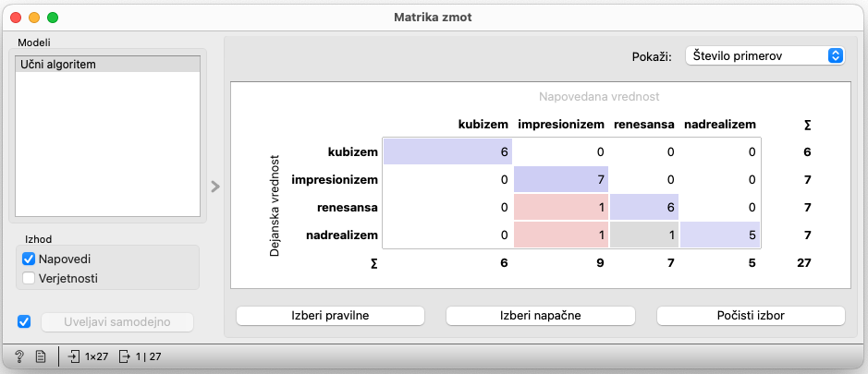Open the Pokaži dropdown (Število primerov)
Screen dimensions: 868x374
[x=765, y=56]
